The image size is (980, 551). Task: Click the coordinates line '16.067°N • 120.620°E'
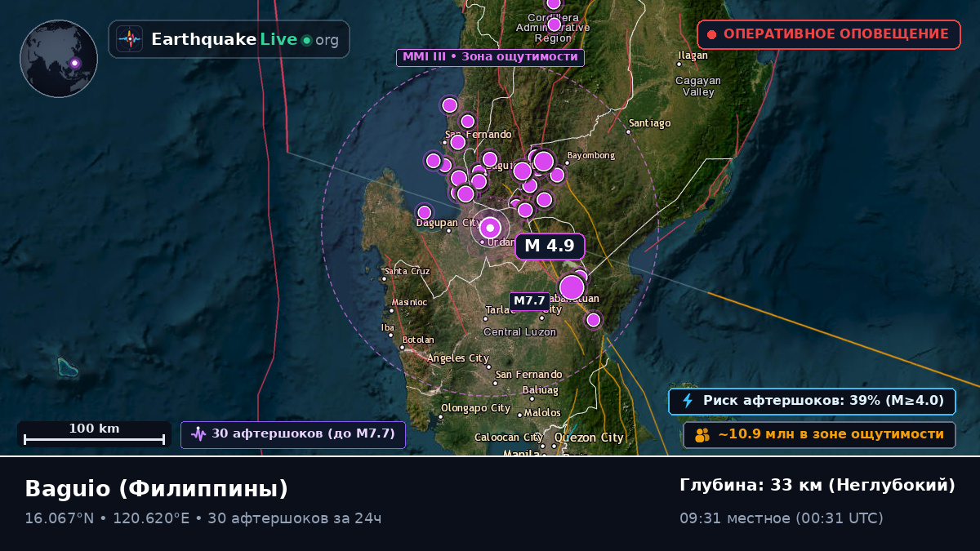click(x=107, y=518)
